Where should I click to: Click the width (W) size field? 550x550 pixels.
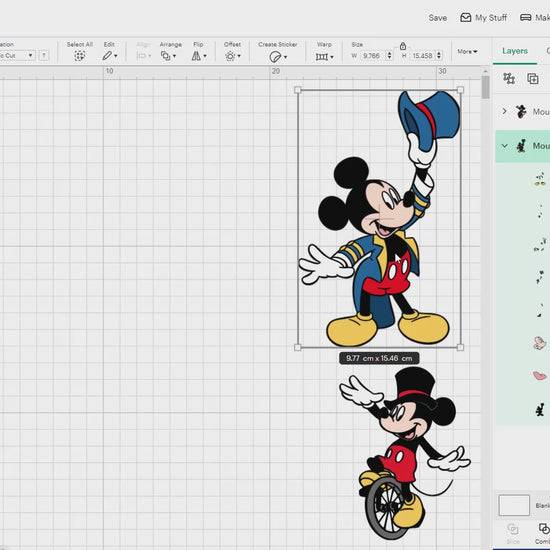pyautogui.click(x=373, y=56)
